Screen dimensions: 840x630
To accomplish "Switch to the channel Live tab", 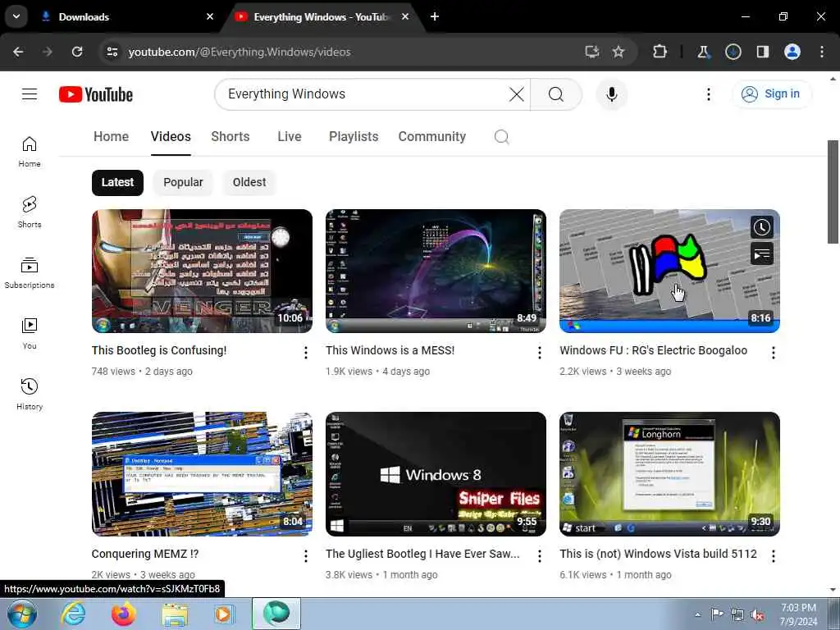I will (290, 137).
